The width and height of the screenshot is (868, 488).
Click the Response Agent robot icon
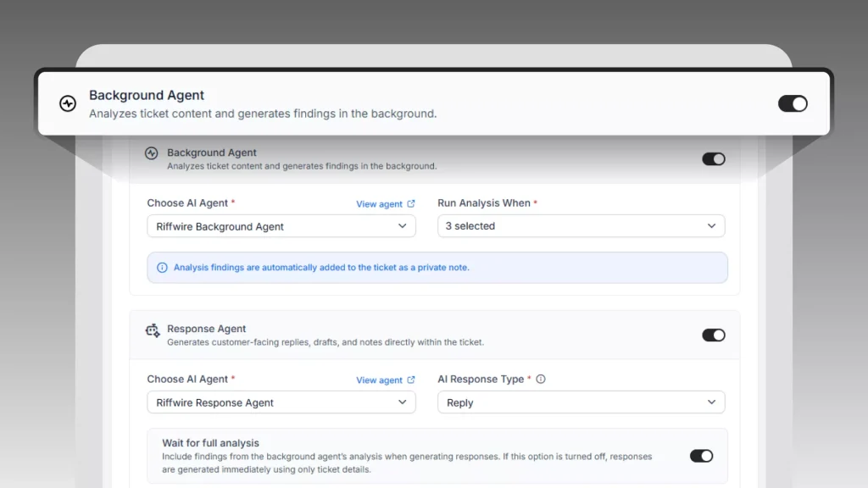point(153,330)
